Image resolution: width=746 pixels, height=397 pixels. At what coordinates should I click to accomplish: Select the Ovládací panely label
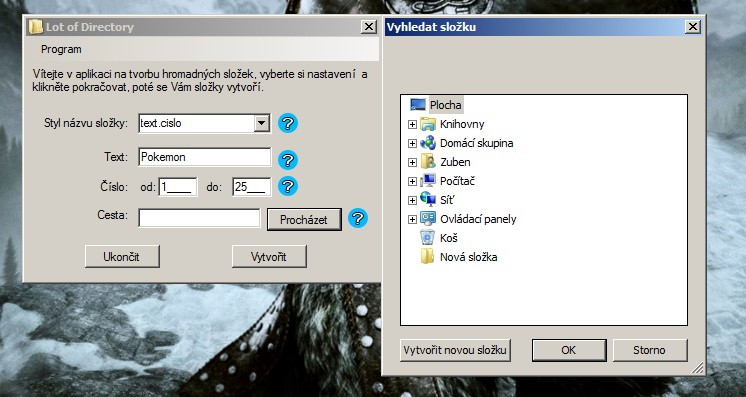[478, 219]
